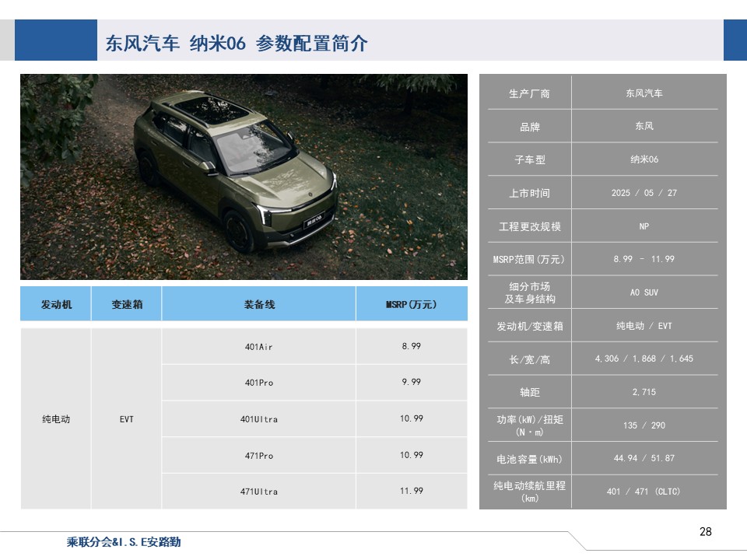Image resolution: width=747 pixels, height=560 pixels.
Task: Click the 细分市场及车身结构 label
Action: pyautogui.click(x=529, y=293)
